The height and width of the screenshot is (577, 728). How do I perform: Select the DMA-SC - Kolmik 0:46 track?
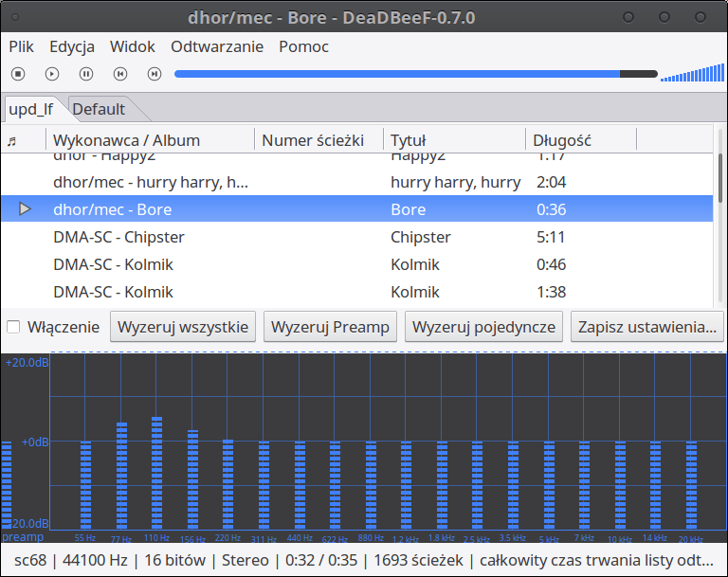(356, 264)
